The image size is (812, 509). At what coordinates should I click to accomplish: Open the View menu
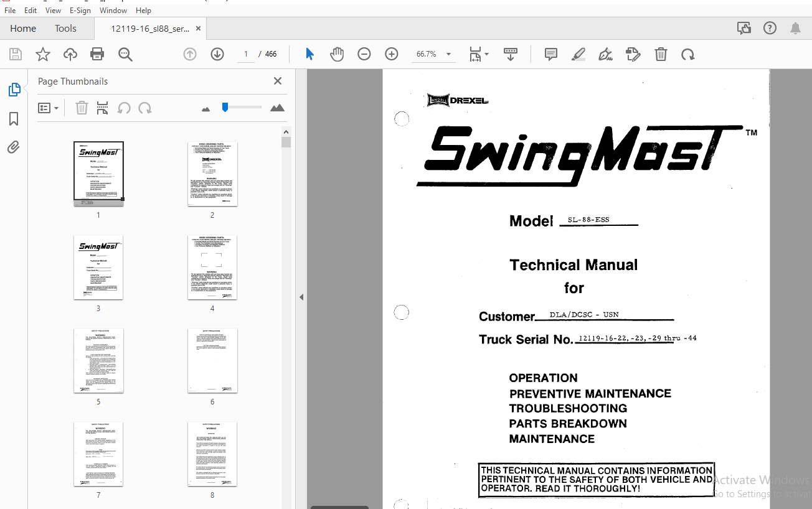pos(54,11)
